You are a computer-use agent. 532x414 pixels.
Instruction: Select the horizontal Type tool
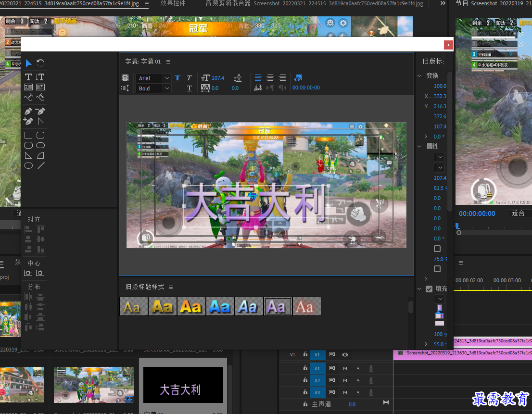[28, 77]
